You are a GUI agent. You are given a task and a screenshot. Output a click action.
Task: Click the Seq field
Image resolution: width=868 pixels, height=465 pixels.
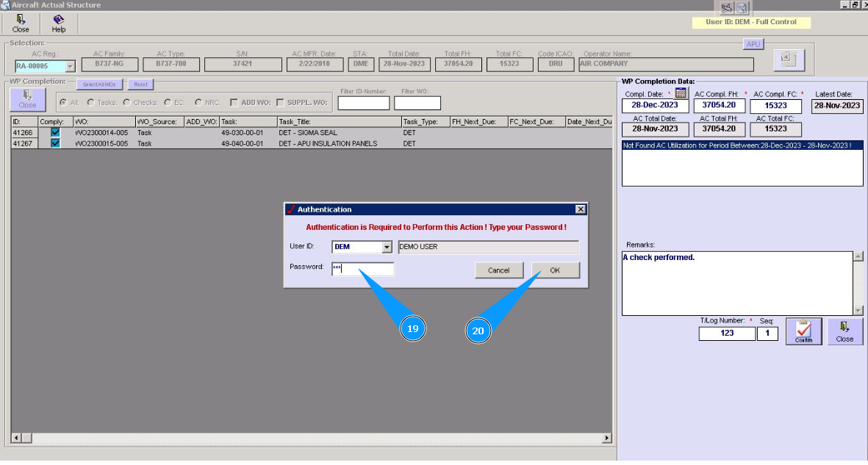(767, 334)
